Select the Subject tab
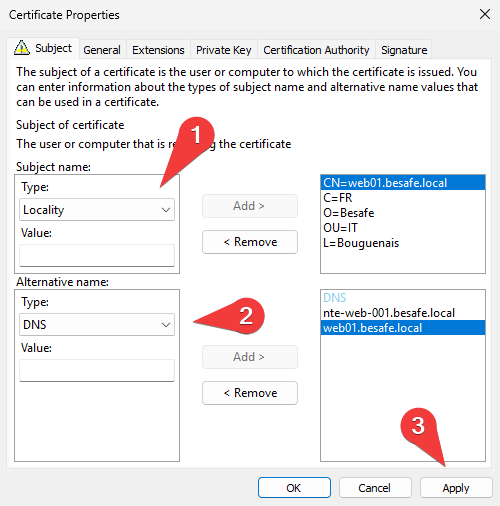This screenshot has height=506, width=500. 43,48
